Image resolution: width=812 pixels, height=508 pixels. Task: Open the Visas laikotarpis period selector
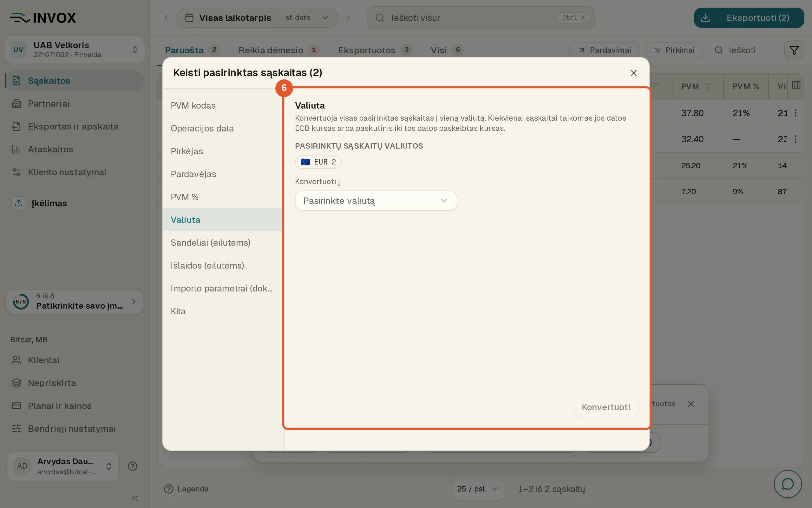[257, 18]
